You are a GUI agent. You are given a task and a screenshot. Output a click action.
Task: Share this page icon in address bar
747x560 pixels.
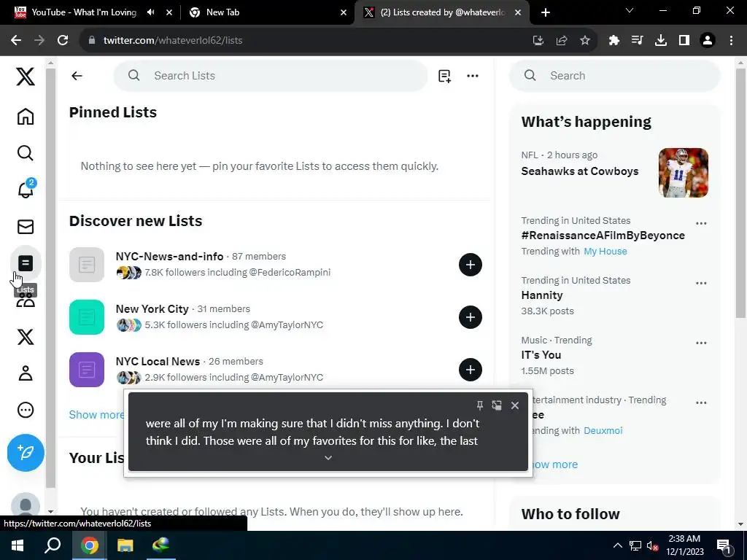(x=562, y=41)
